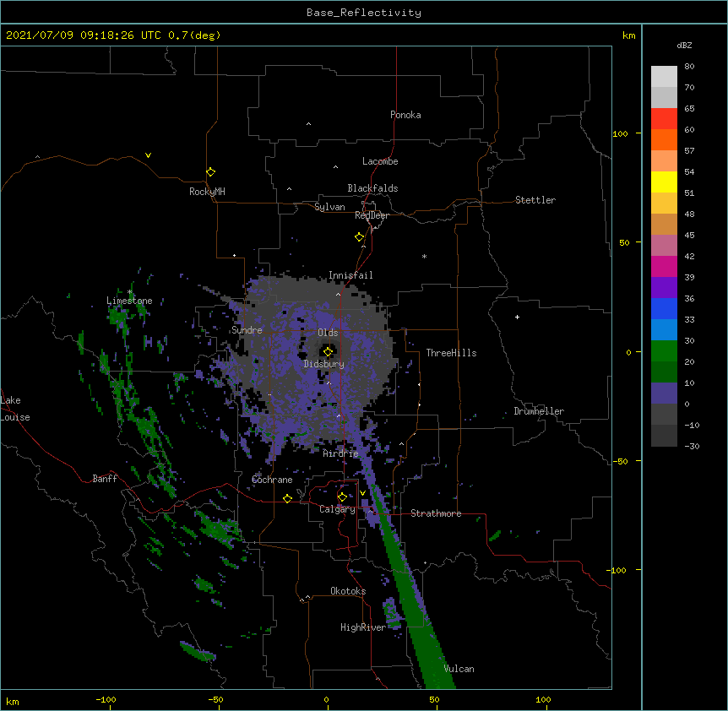
Task: Click the white asterisk marker above Limestone
Action: (x=130, y=292)
